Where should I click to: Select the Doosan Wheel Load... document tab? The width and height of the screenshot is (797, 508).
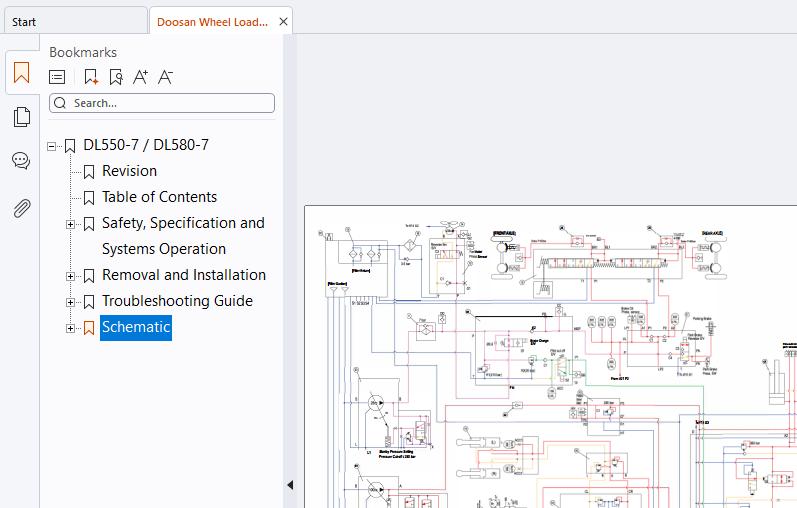[212, 22]
